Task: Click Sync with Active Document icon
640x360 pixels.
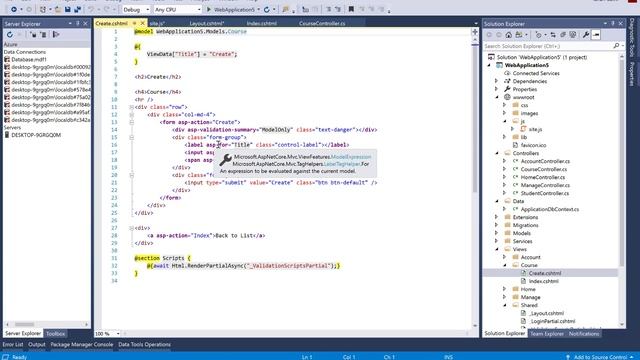Action: (553, 35)
